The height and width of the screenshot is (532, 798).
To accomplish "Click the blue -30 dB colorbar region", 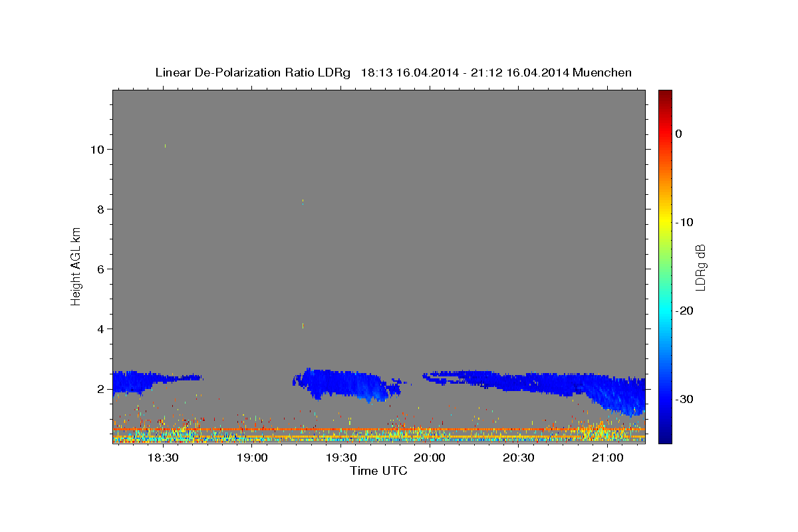I will [665, 399].
